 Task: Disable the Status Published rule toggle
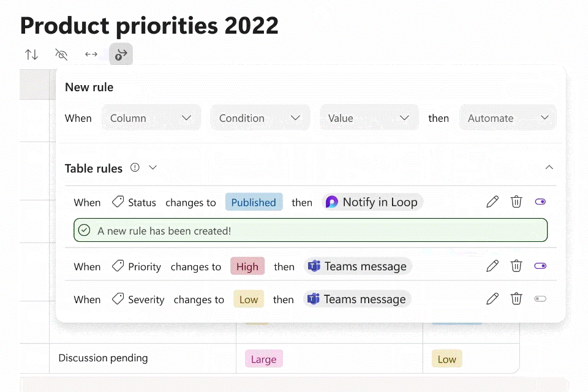coord(540,202)
